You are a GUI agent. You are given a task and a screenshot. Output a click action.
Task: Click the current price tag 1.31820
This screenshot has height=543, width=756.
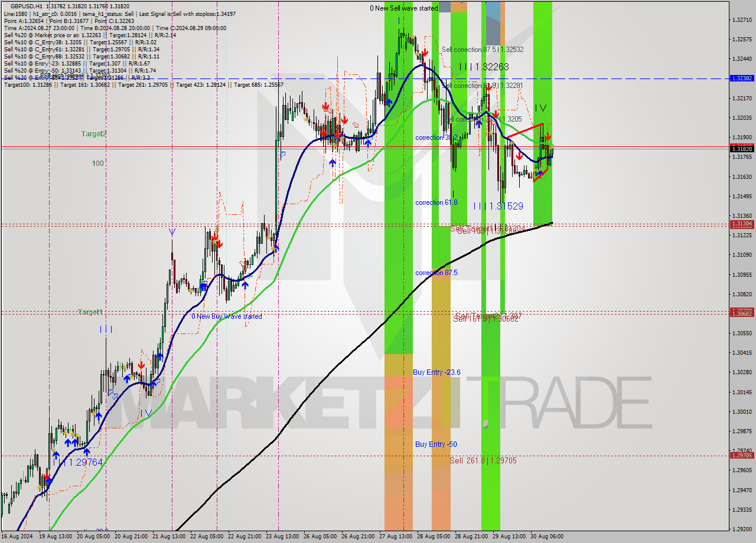point(742,149)
